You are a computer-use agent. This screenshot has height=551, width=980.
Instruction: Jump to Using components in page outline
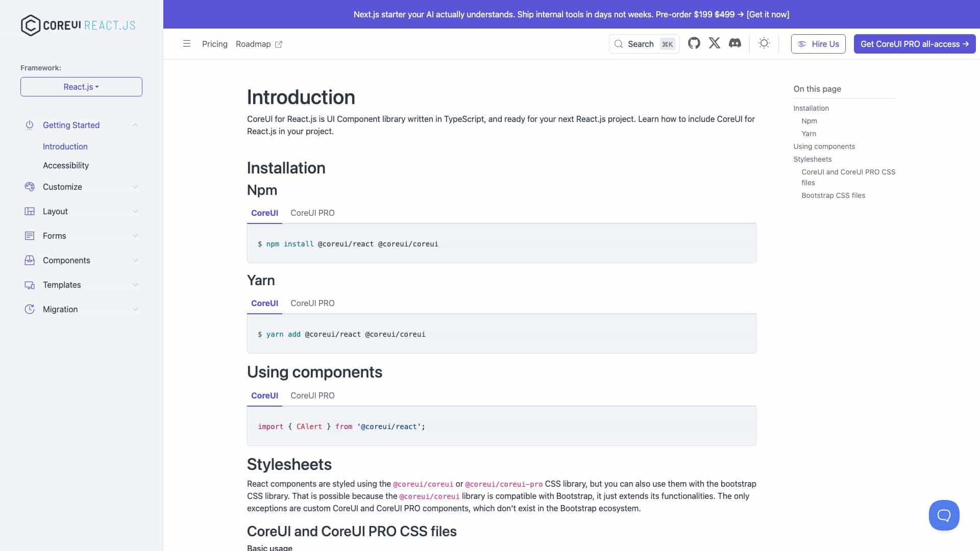(x=824, y=146)
